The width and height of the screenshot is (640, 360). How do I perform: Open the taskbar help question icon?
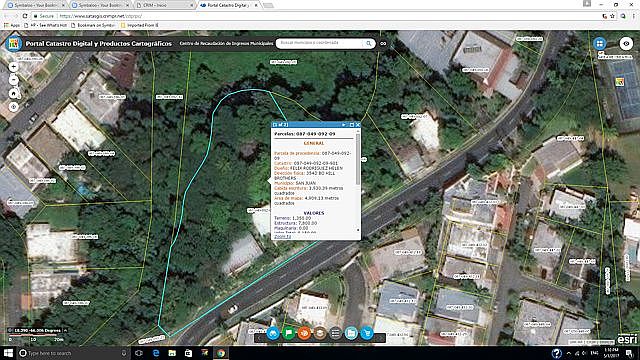(556, 353)
